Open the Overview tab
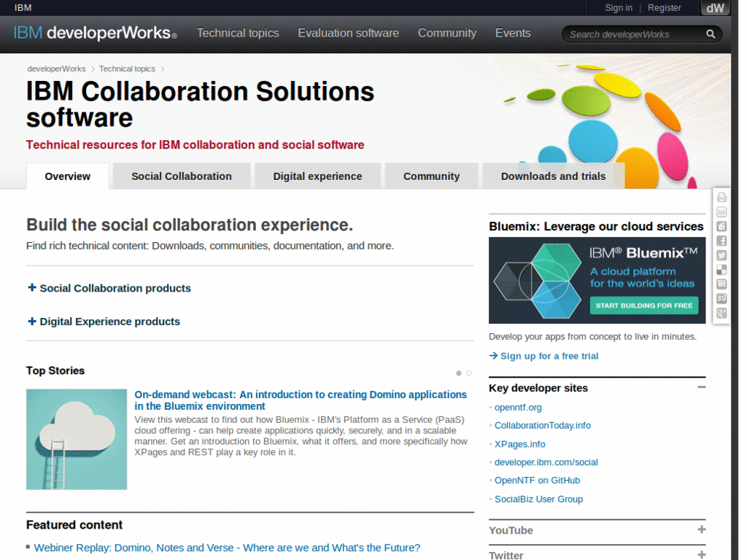This screenshot has width=747, height=560. [x=68, y=176]
